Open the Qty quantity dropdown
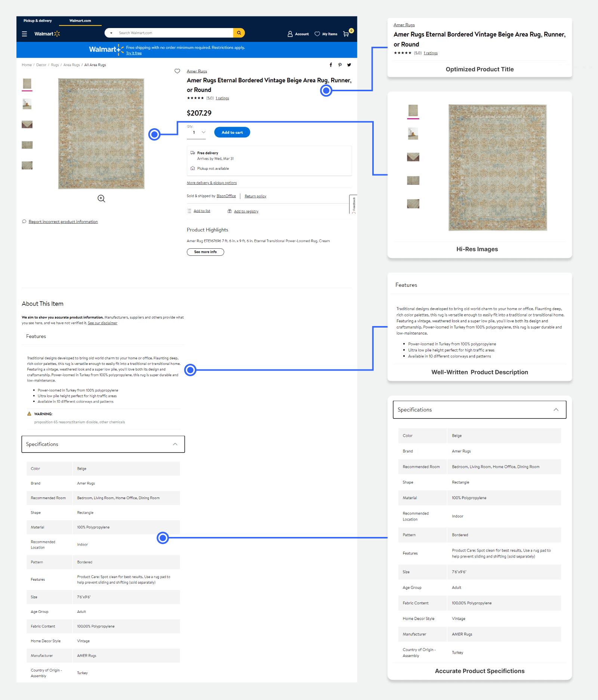Screen dimensions: 598x700 pos(197,132)
